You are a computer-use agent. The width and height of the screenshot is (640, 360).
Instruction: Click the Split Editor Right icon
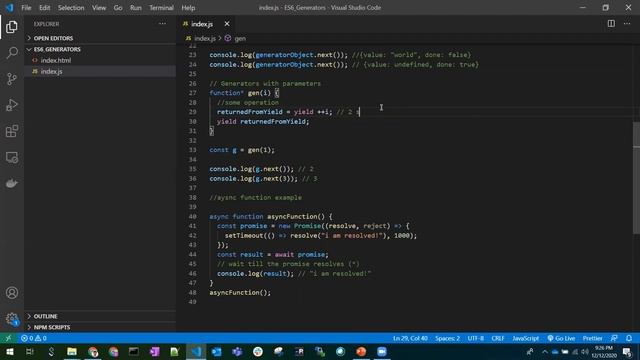coord(611,24)
